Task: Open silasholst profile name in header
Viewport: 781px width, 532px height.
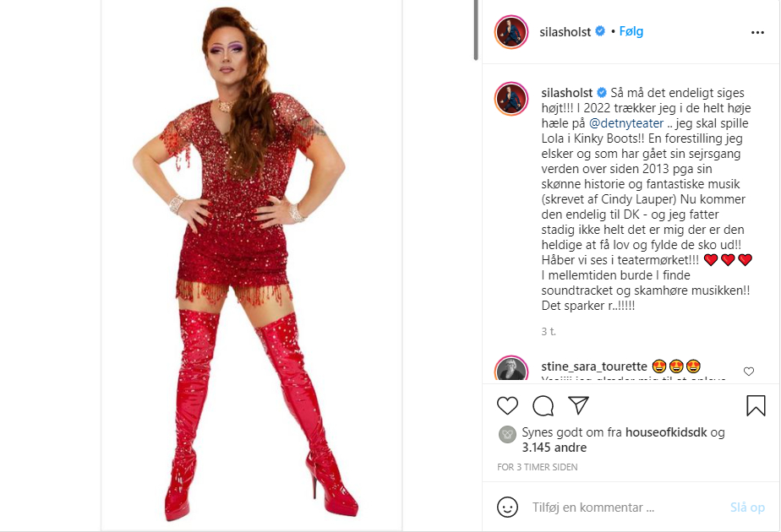Action: point(565,32)
